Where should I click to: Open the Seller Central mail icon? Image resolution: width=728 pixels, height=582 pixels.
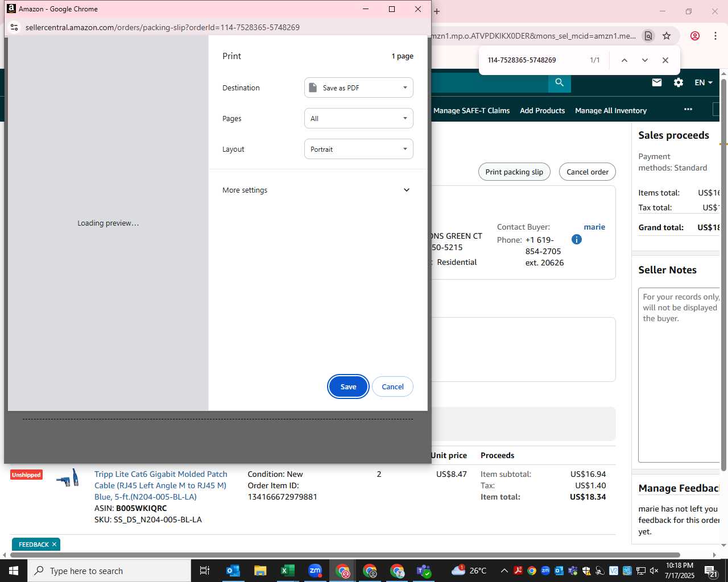click(x=657, y=82)
